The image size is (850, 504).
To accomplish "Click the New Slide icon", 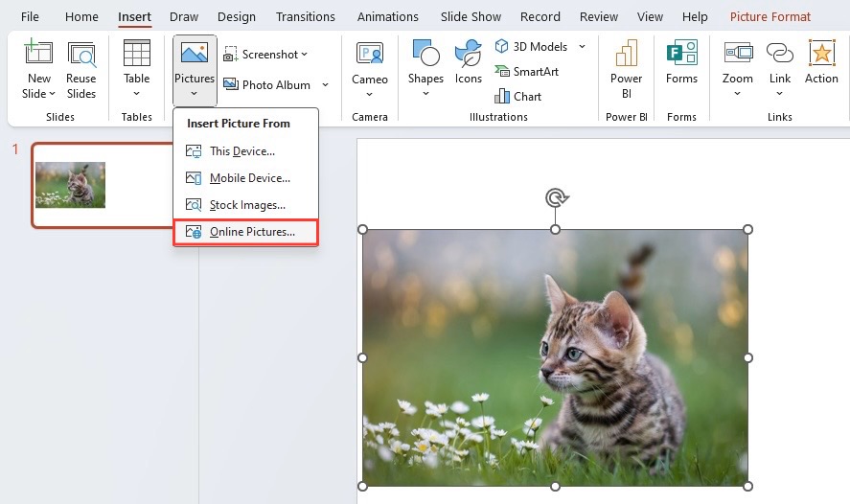I will [38, 53].
